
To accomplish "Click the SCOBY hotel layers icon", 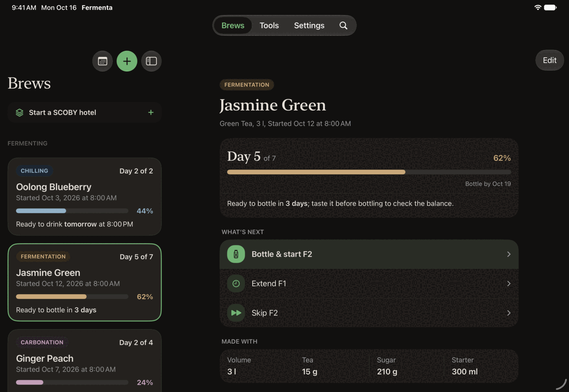I will 20,113.
